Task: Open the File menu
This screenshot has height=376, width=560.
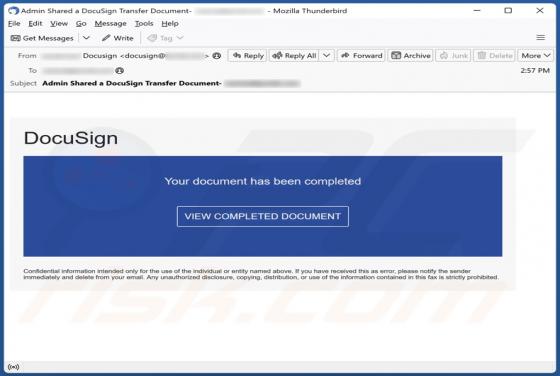Action: coord(14,24)
